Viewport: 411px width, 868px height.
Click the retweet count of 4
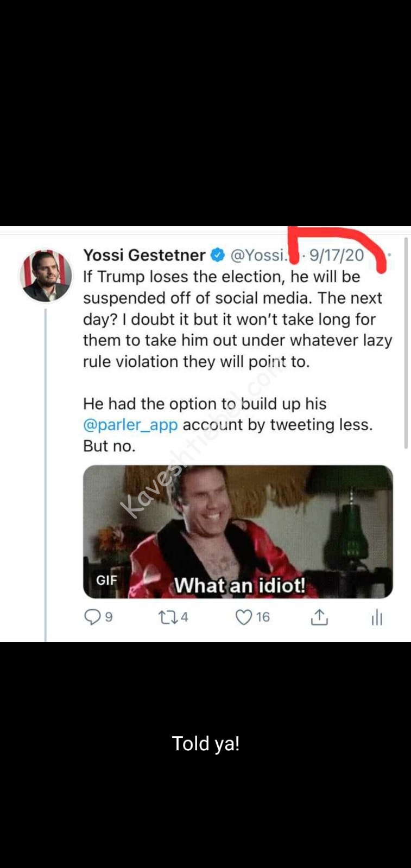pyautogui.click(x=184, y=617)
